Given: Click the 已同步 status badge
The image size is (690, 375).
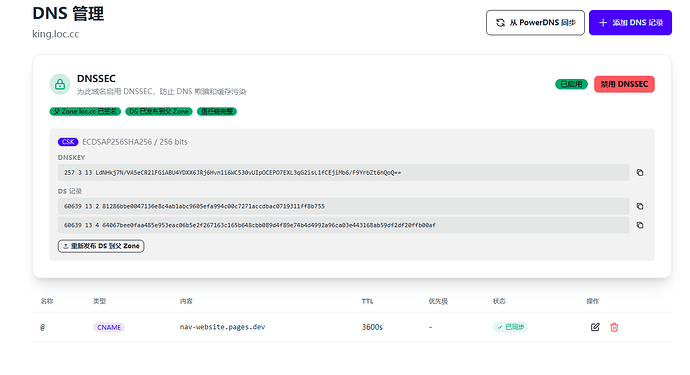Looking at the screenshot, I should coord(510,327).
